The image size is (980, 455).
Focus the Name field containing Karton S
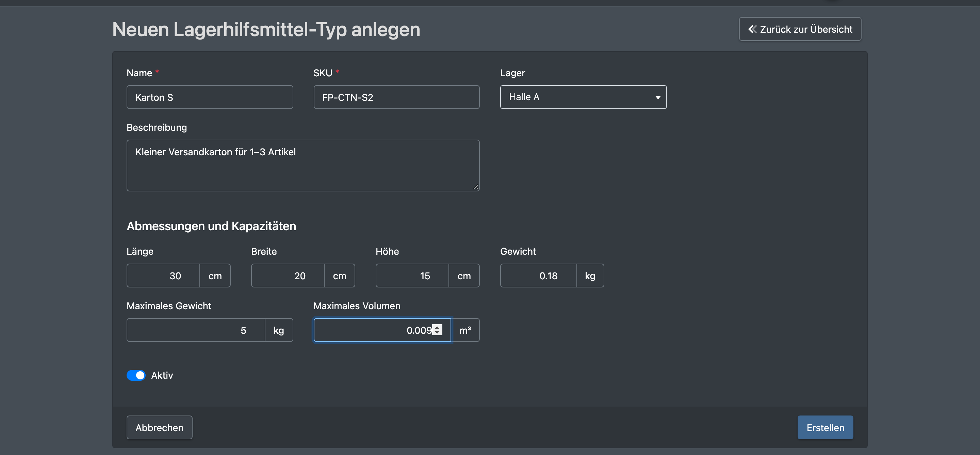pyautogui.click(x=210, y=97)
